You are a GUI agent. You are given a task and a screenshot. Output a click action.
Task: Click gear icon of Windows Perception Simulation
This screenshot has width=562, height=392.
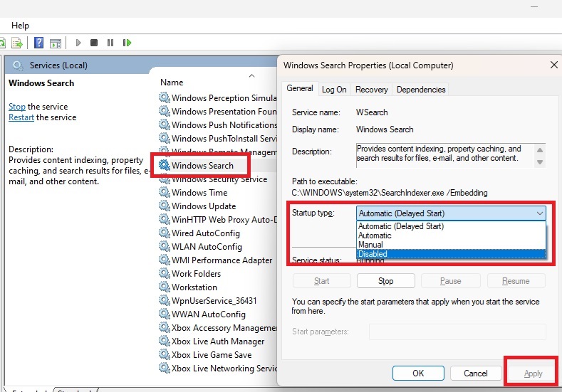(164, 97)
